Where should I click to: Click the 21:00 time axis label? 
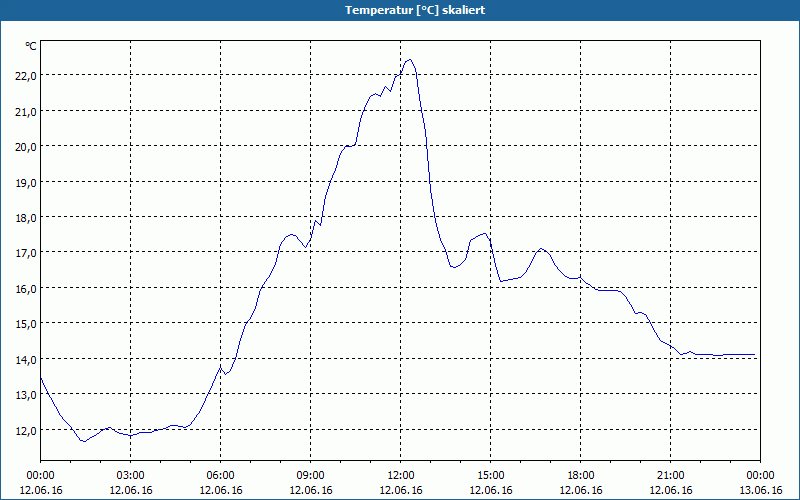click(670, 475)
